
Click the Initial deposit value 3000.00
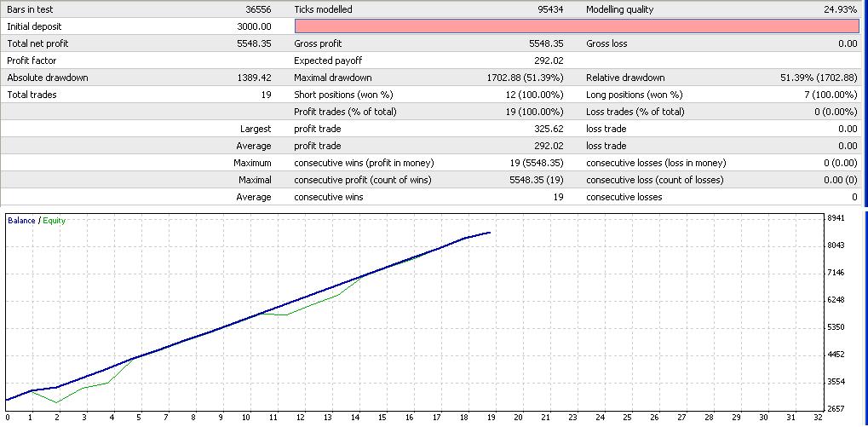click(x=254, y=26)
